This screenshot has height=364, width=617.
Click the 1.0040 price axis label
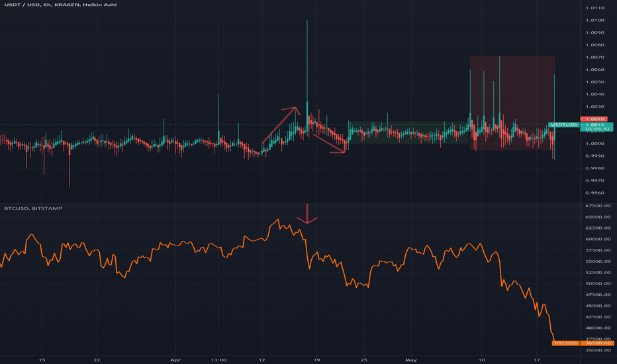point(595,94)
